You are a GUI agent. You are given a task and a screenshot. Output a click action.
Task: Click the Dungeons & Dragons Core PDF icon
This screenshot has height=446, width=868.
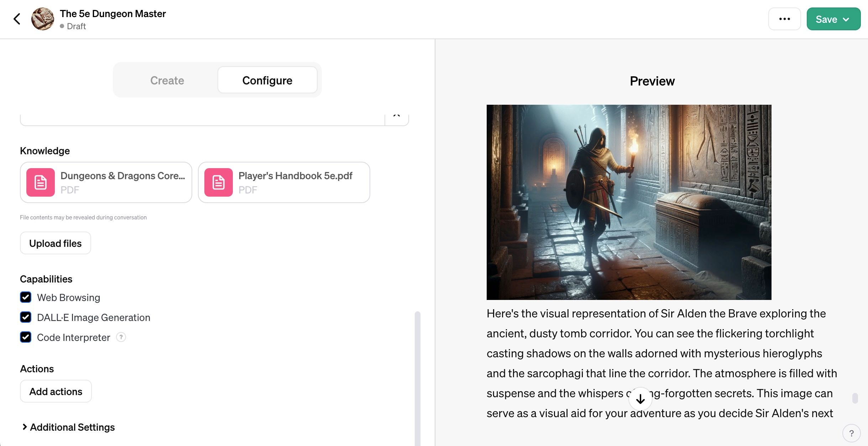40,182
